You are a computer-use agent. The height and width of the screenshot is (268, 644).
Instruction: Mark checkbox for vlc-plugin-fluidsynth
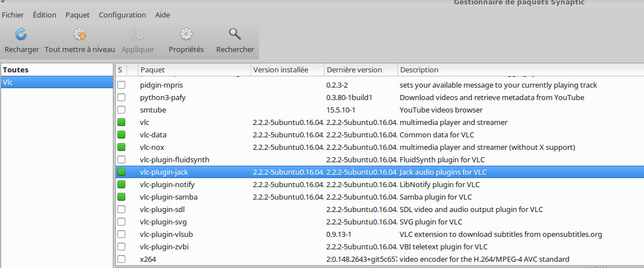pyautogui.click(x=121, y=159)
